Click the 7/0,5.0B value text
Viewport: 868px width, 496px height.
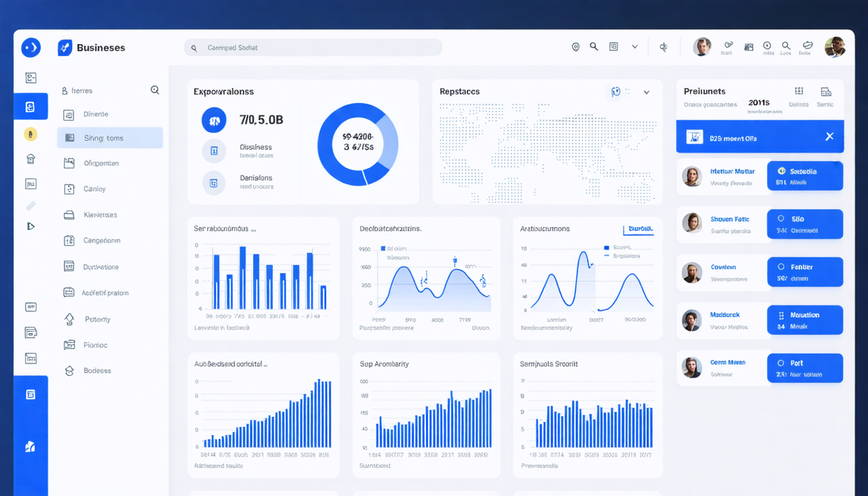click(x=261, y=119)
